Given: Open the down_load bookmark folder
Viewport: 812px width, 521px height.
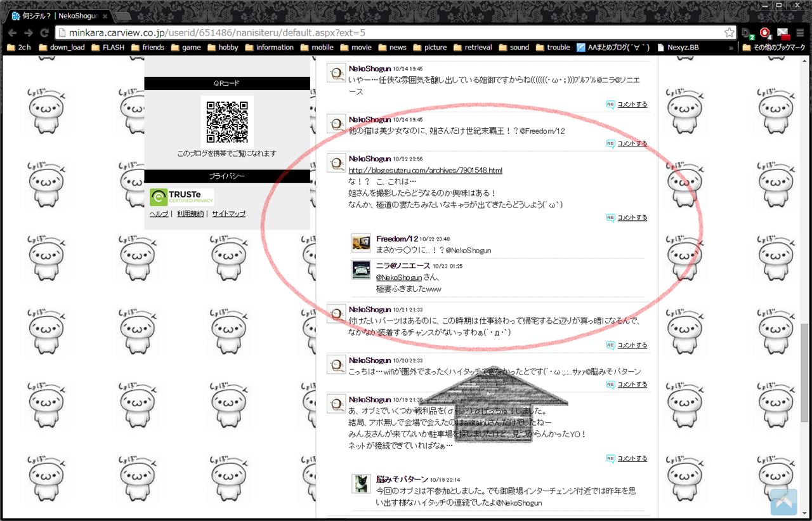Looking at the screenshot, I should 62,47.
